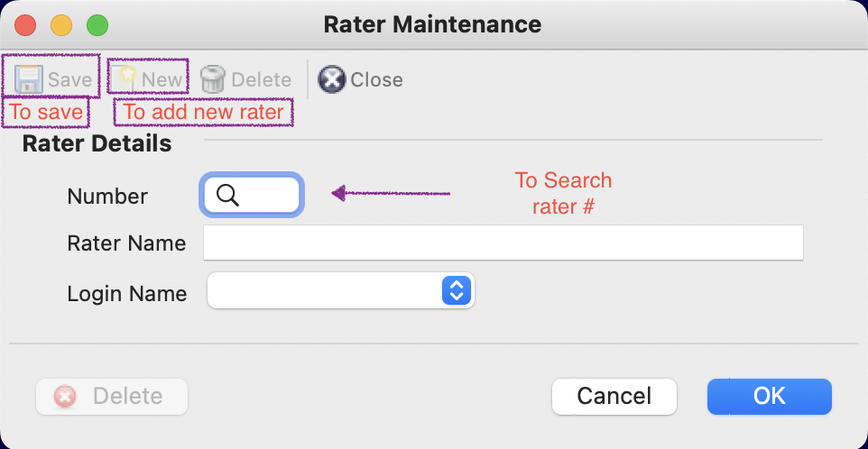Viewport: 868px width, 449px height.
Task: Click the floppy disk Save icon
Action: (x=28, y=79)
